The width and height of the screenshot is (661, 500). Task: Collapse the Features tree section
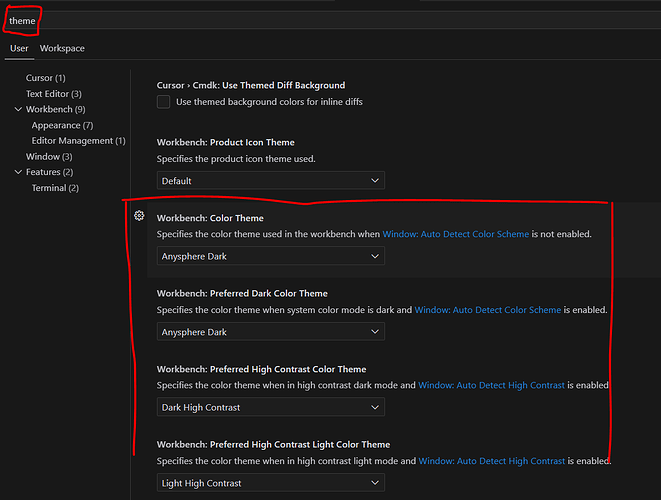tap(18, 172)
